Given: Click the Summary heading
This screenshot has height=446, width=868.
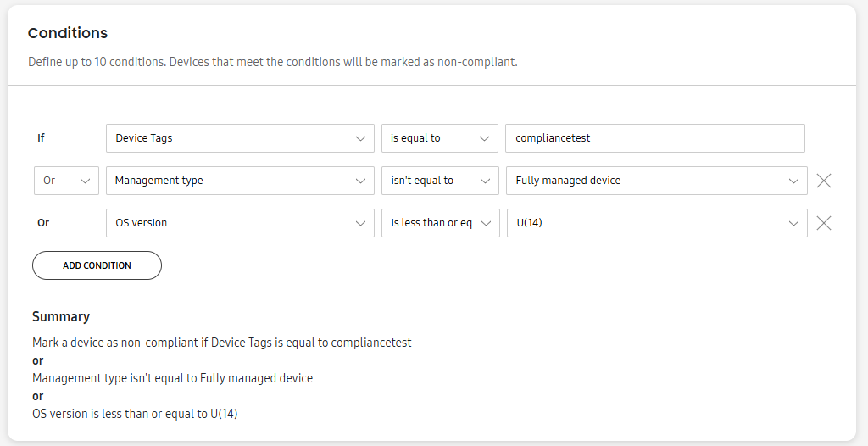Looking at the screenshot, I should coord(61,316).
